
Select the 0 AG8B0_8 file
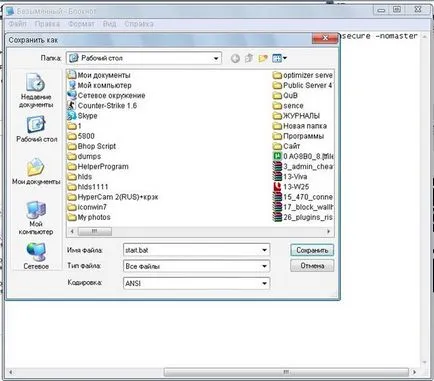click(303, 156)
